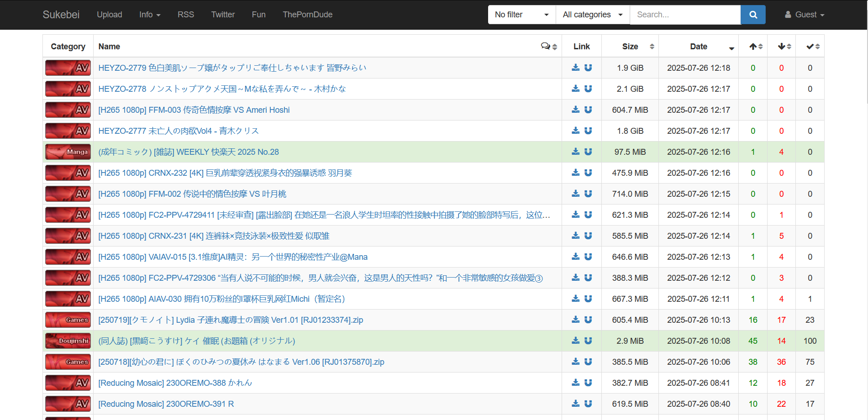Open the WEEKLY 2025 No.28 title link

point(188,152)
